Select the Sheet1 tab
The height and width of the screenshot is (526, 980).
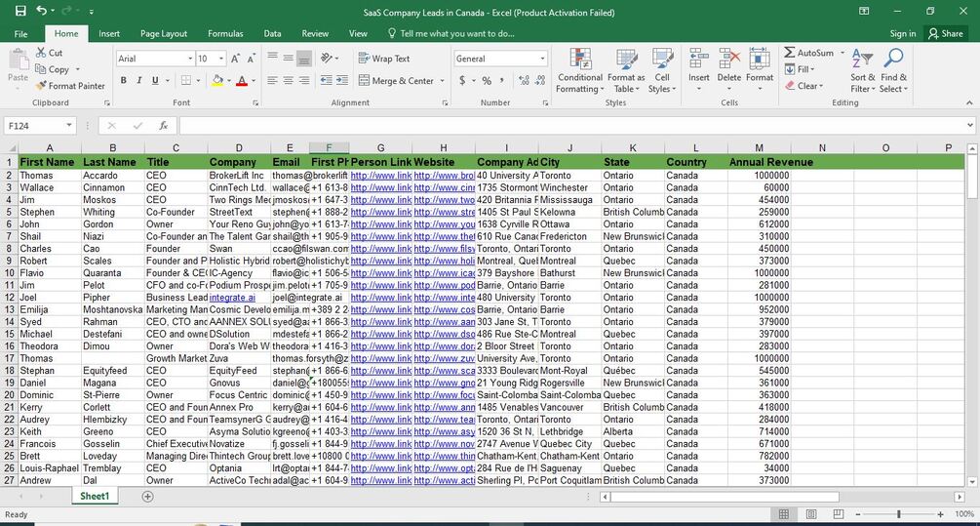pyautogui.click(x=95, y=496)
